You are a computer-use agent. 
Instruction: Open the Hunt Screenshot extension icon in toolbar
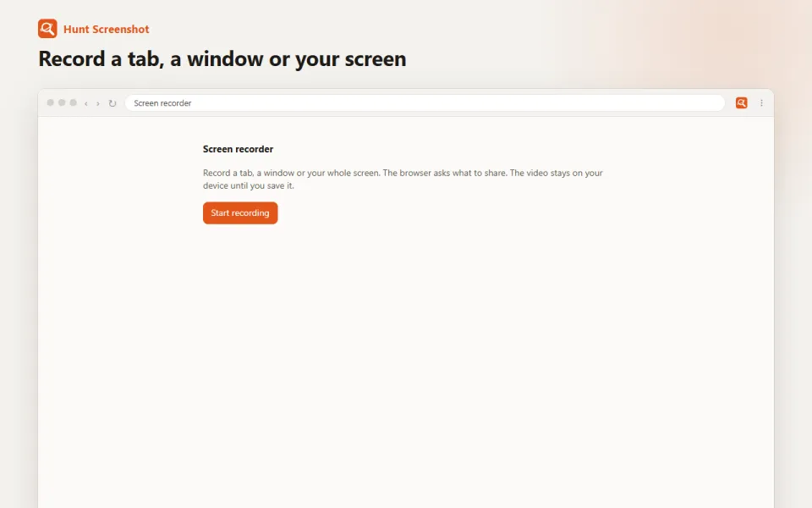coord(742,102)
